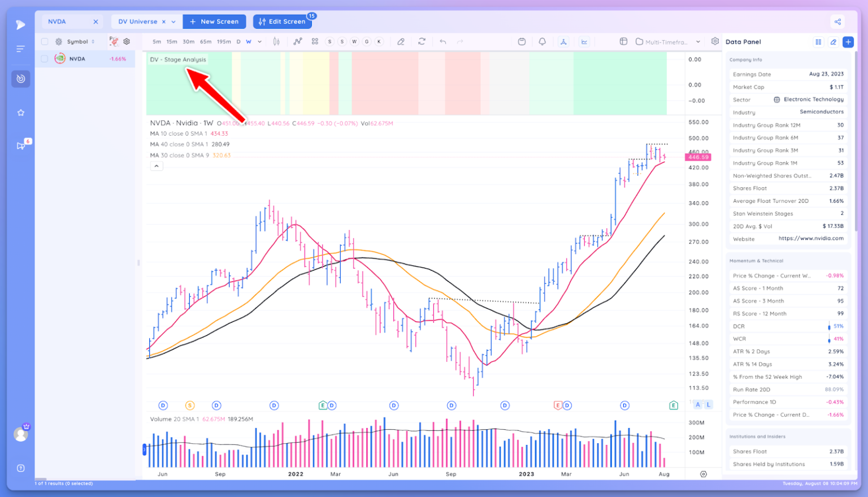The width and height of the screenshot is (868, 497).
Task: Select the eraser drawing tool
Action: click(401, 41)
